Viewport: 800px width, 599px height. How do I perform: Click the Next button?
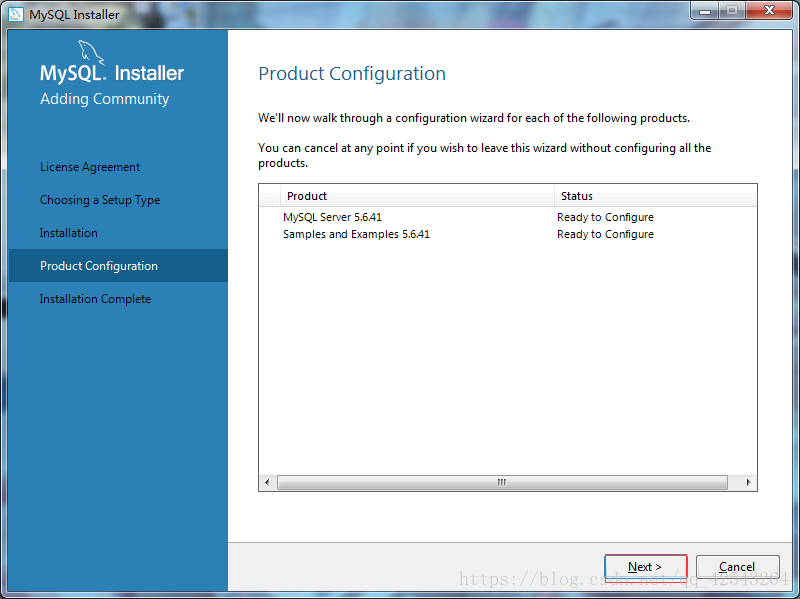pyautogui.click(x=645, y=567)
